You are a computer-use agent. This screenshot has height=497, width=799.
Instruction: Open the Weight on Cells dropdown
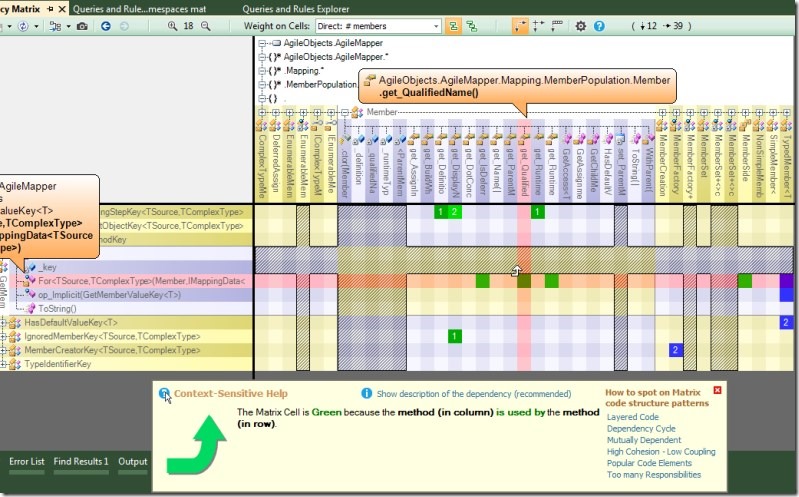pos(378,26)
